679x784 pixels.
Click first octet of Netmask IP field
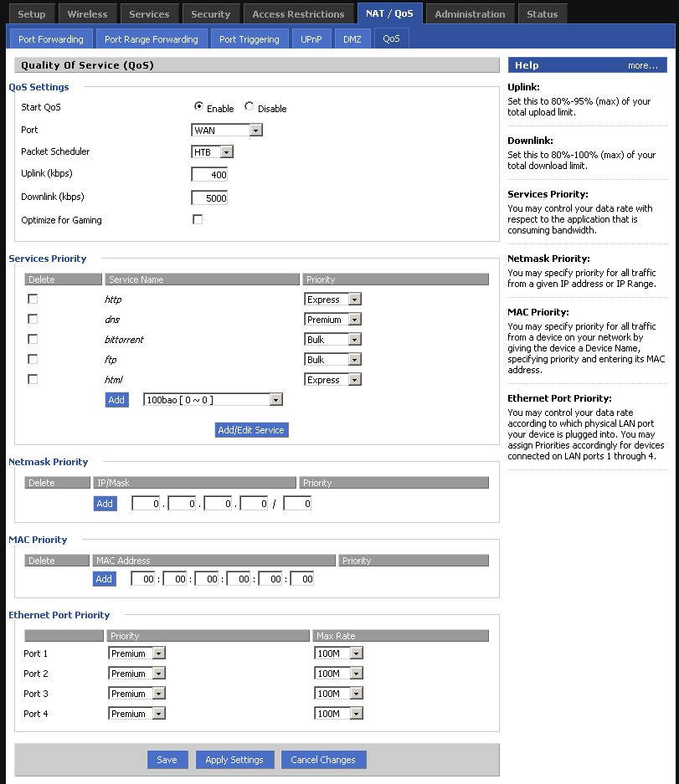coord(147,504)
